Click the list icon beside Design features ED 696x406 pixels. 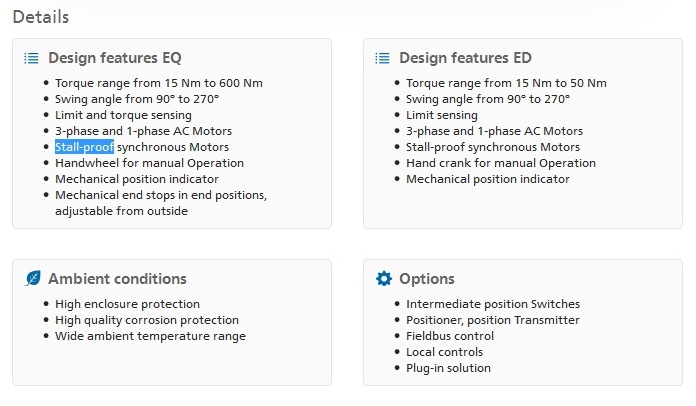(382, 58)
